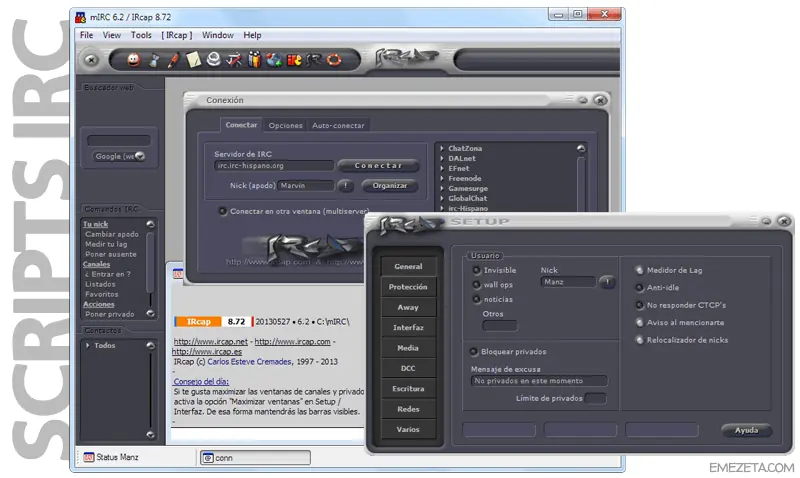Click the mIRC icon in the title bar
800x478 pixels.
[x=81, y=17]
